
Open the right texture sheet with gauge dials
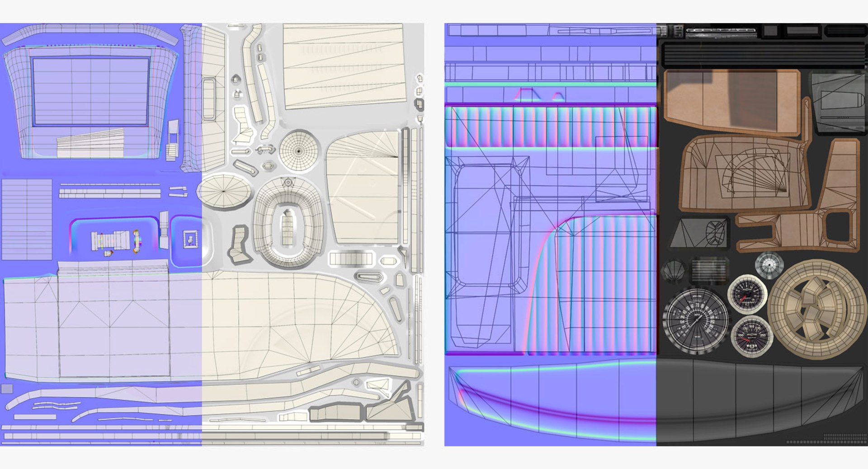tap(656, 234)
